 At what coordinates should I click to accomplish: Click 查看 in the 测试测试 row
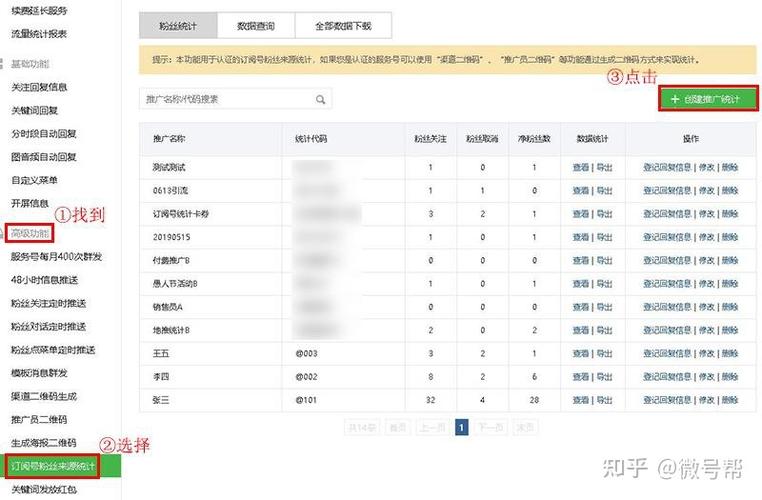point(581,168)
